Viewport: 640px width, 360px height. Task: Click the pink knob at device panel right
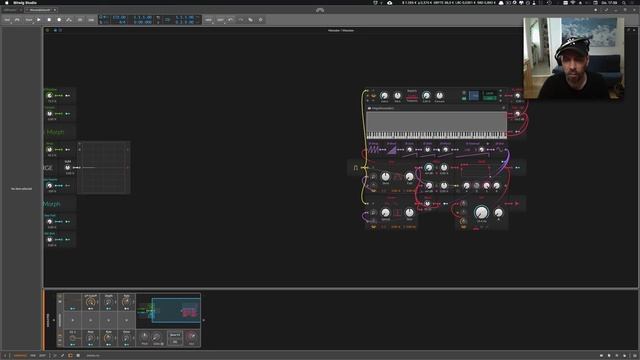coord(191,337)
